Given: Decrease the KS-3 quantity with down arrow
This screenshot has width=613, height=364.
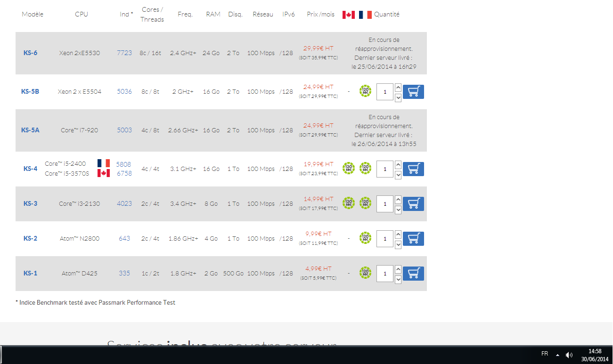Looking at the screenshot, I should (x=398, y=210).
